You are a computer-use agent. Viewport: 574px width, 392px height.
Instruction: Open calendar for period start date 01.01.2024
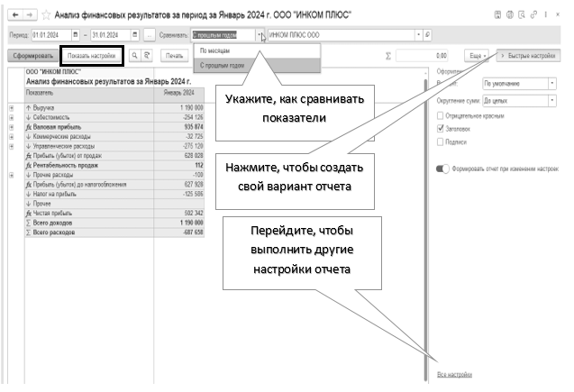pyautogui.click(x=76, y=35)
